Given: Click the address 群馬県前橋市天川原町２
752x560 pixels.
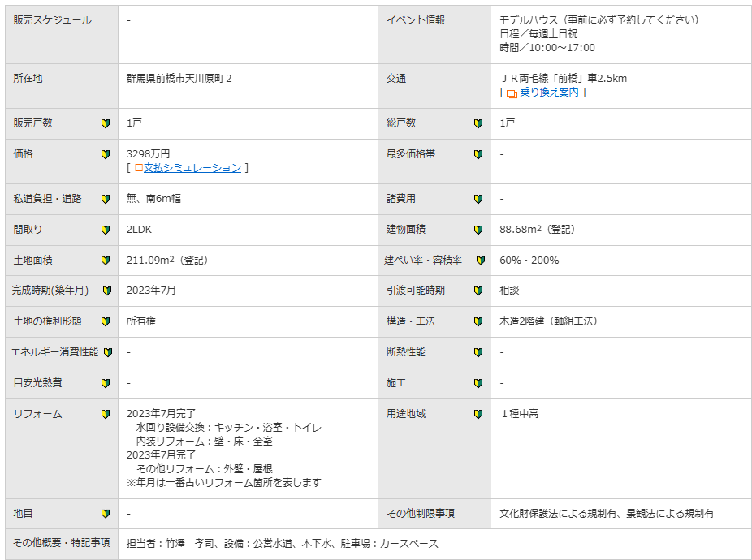Looking at the screenshot, I should [x=179, y=79].
